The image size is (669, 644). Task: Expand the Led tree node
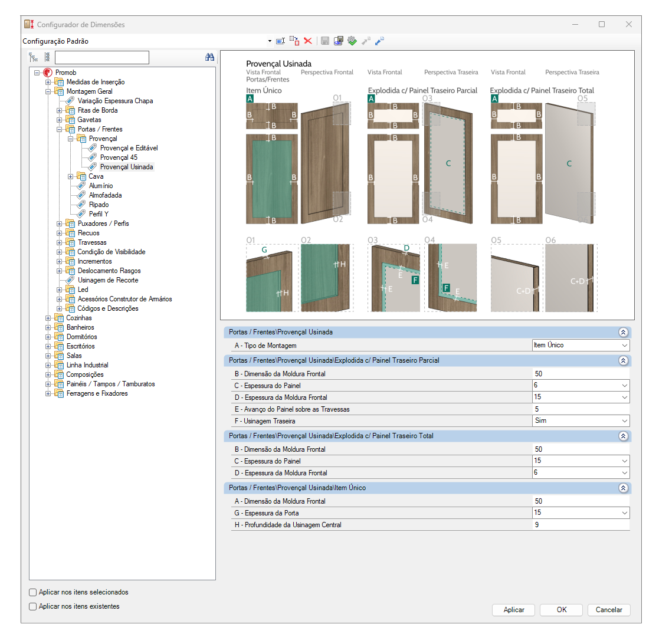[x=60, y=290]
